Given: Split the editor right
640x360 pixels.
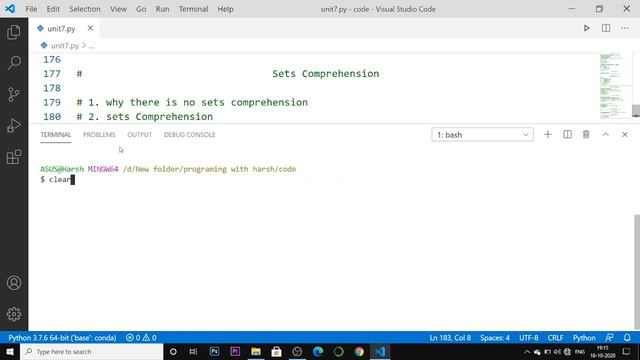Looking at the screenshot, I should (x=606, y=28).
